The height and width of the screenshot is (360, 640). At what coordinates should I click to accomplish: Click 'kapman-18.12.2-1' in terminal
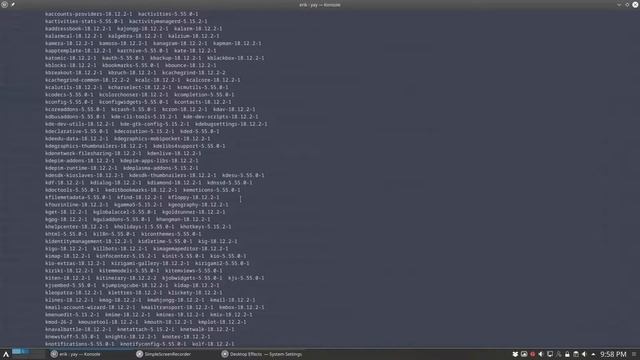point(237,43)
